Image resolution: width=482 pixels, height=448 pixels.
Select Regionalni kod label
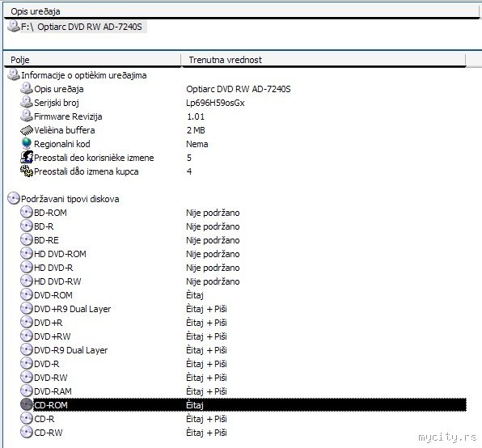(62, 144)
